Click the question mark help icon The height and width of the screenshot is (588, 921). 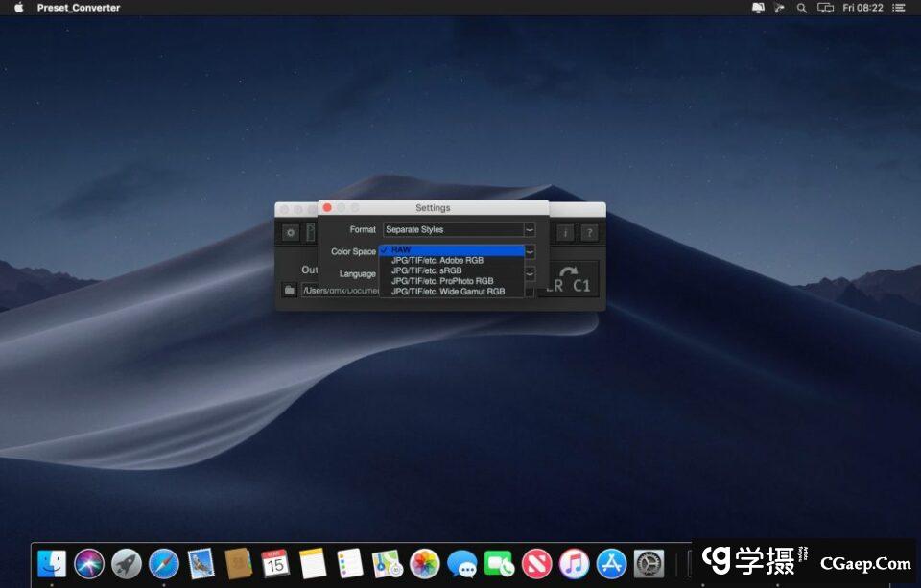click(589, 233)
